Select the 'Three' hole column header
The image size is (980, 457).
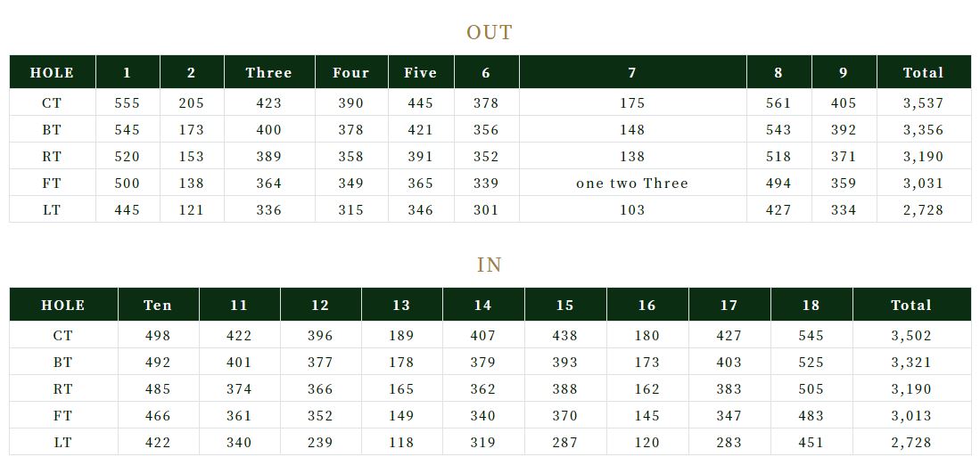pyautogui.click(x=269, y=72)
